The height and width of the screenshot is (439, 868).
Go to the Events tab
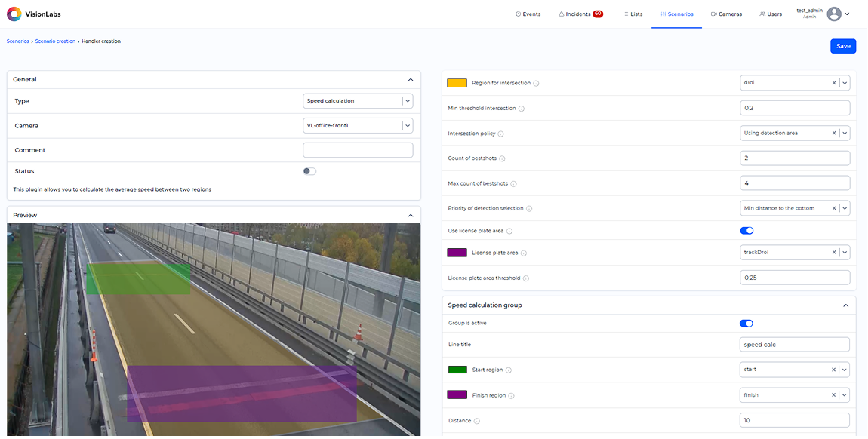pyautogui.click(x=528, y=14)
